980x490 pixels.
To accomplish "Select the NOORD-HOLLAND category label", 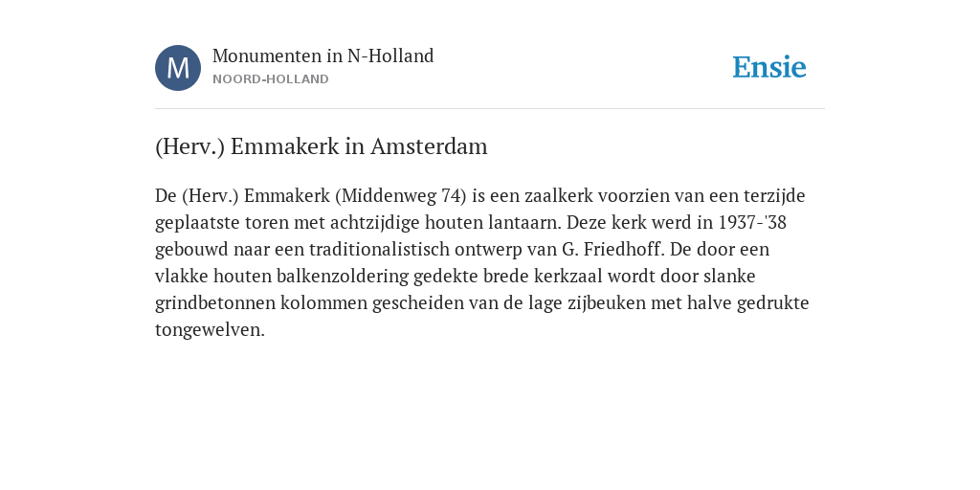I will point(271,79).
